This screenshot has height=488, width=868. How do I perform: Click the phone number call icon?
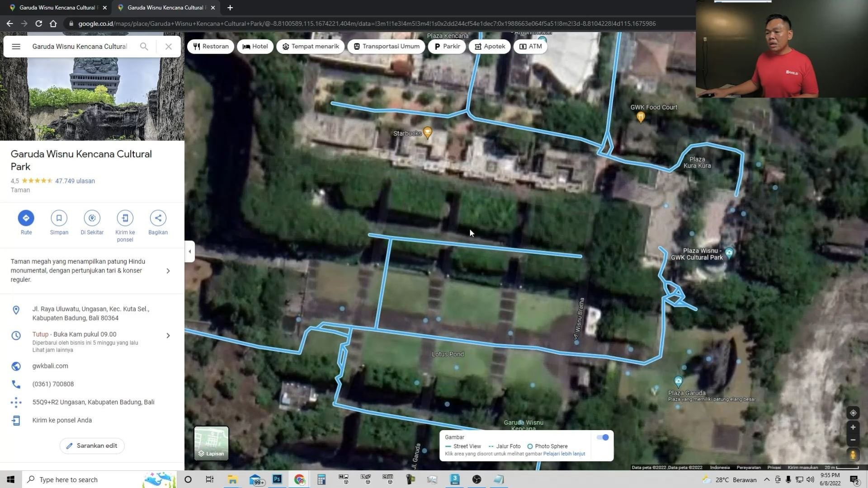click(16, 384)
